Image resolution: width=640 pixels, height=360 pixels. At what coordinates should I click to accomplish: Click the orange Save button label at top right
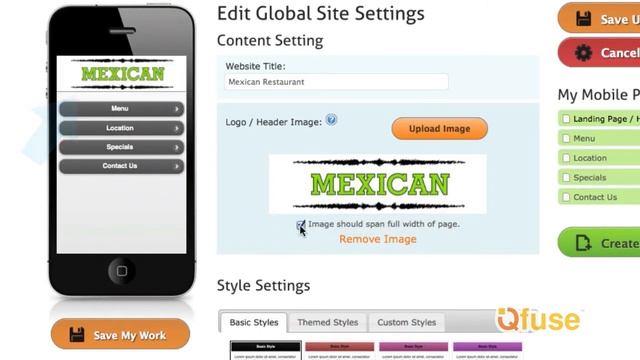[620, 19]
